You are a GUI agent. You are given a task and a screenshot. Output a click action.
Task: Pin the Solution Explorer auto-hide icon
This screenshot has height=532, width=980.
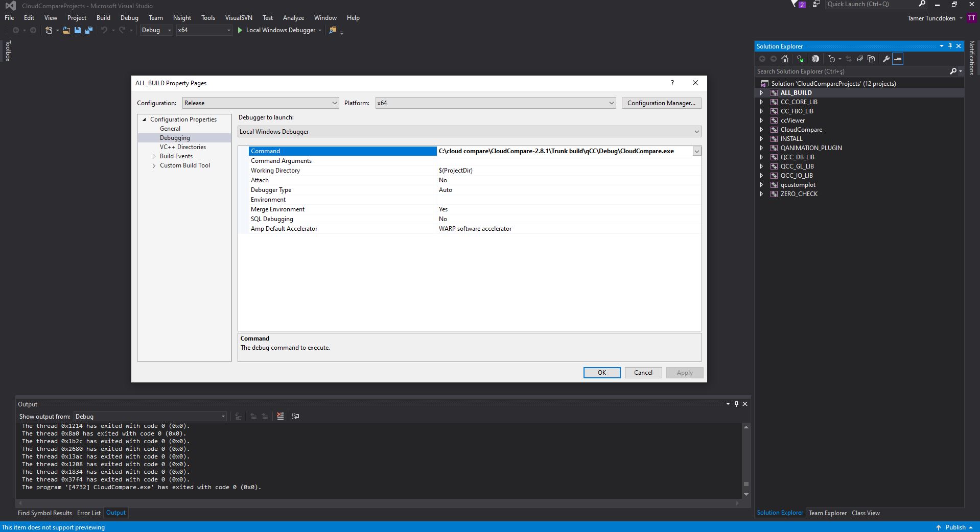950,46
